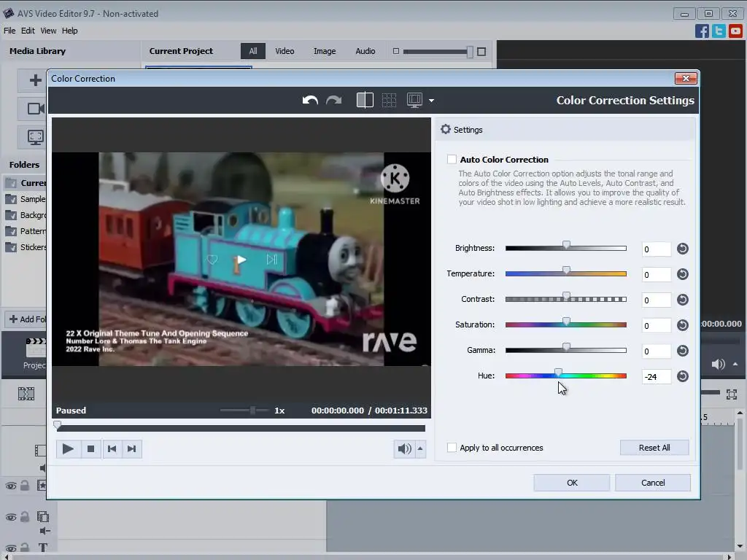Viewport: 747px width, 560px height.
Task: Select the Video media filter tab
Action: 285,51
